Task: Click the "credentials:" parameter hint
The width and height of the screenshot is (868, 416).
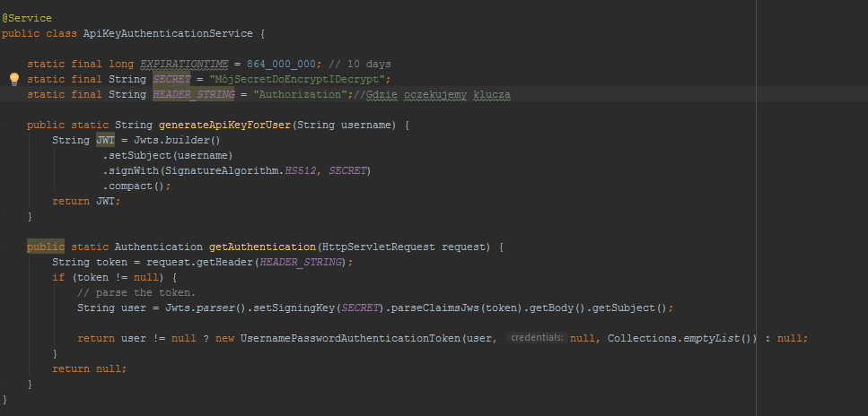Action: 537,337
